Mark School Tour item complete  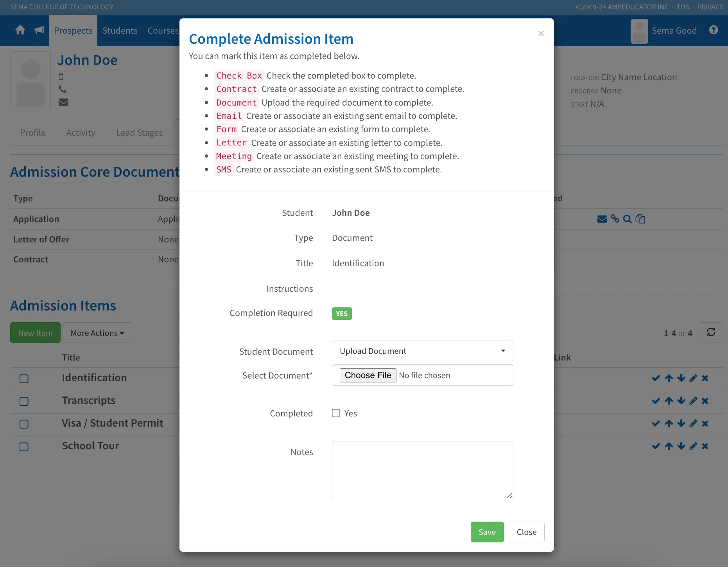coord(656,446)
